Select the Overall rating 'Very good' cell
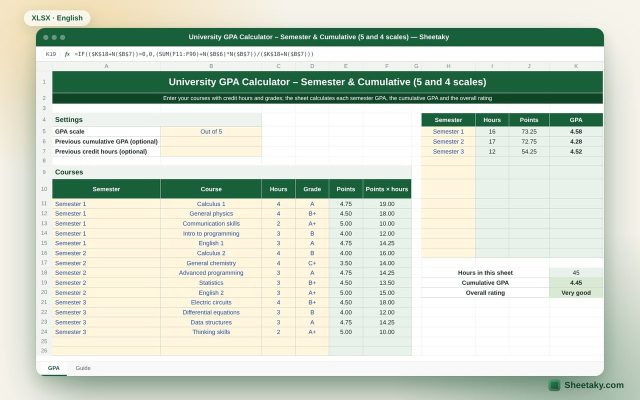Screen dimensions: 640x400 pyautogui.click(x=576, y=293)
